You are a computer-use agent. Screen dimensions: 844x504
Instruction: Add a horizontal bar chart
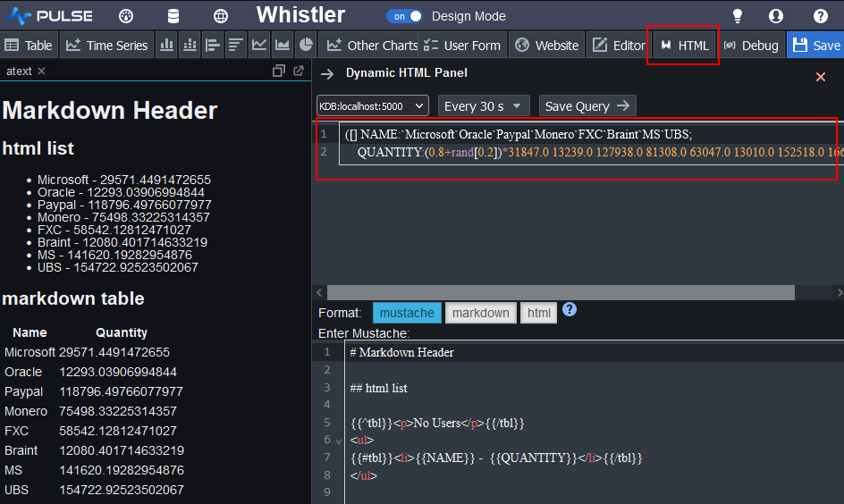tap(213, 46)
